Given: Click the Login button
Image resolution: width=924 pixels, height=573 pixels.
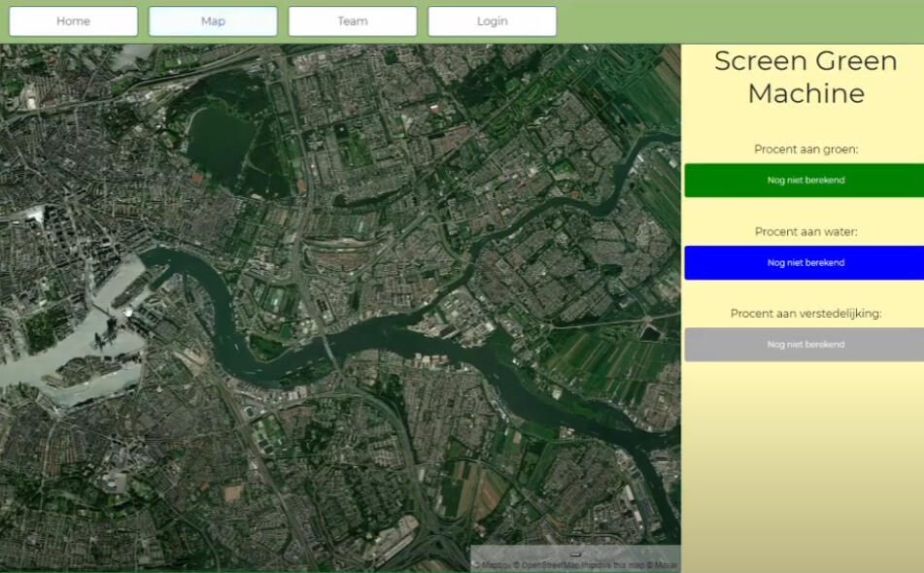Looking at the screenshot, I should tap(492, 21).
